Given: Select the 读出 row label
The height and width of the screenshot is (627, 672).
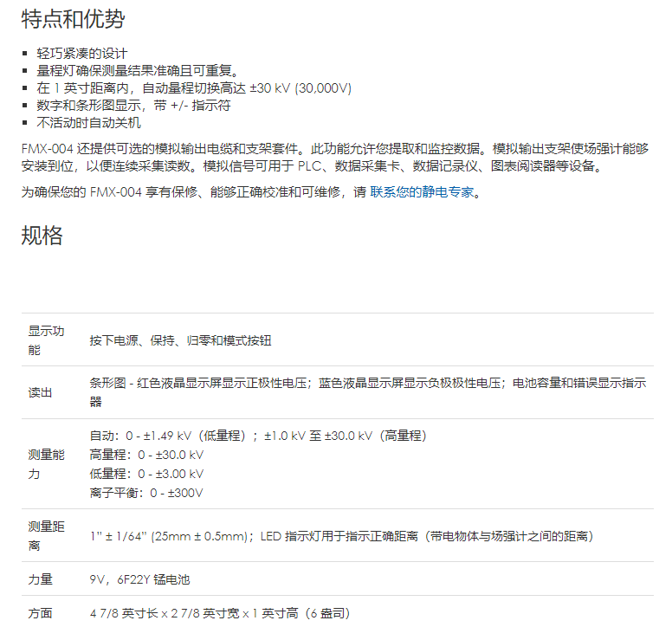Looking at the screenshot, I should tap(41, 392).
